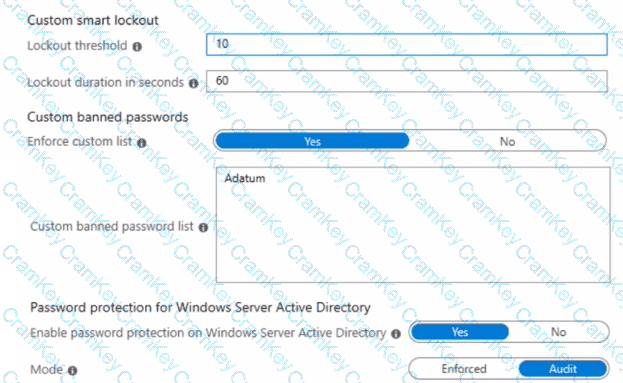Click the Lockout threshold info icon
This screenshot has width=623, height=383.
pos(137,47)
